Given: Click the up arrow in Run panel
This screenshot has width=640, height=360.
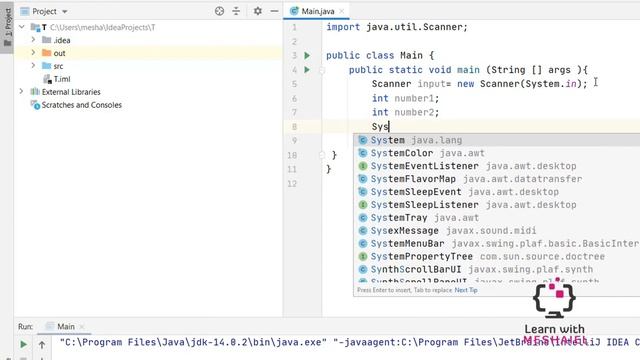Looking at the screenshot, I should (42, 345).
